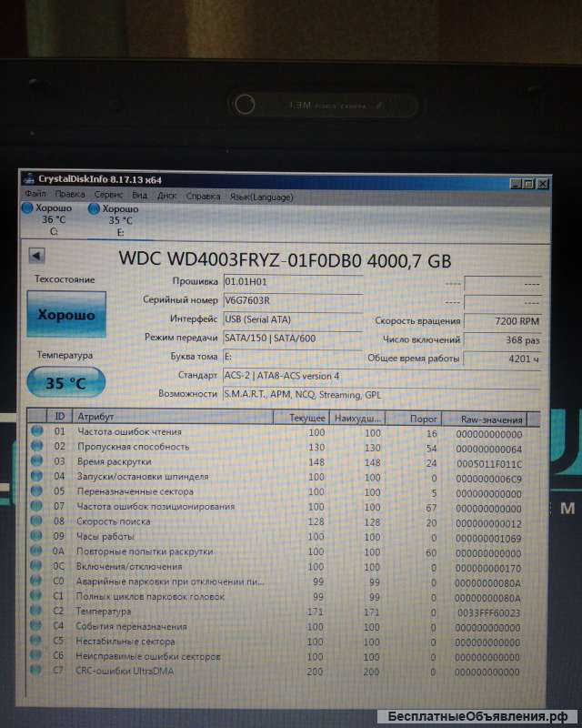582x728 pixels.
Task: Click status icon for C7 CRC-ошибки UltraDMA
Action: 35,670
